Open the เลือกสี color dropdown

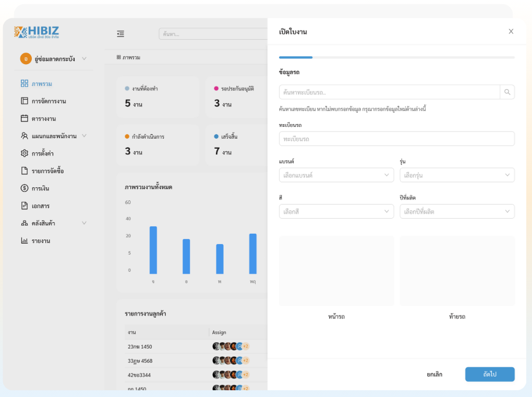336,211
